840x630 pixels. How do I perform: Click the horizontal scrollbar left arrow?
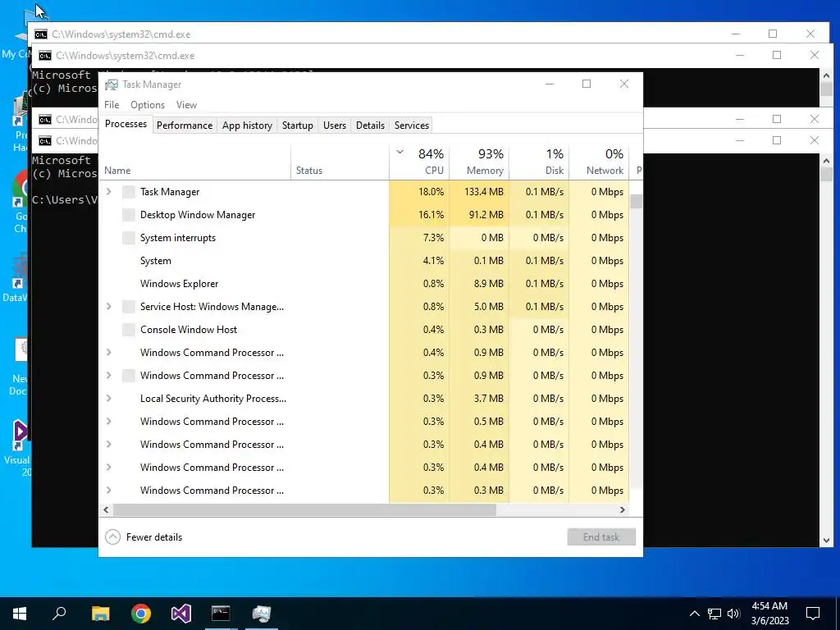point(106,510)
